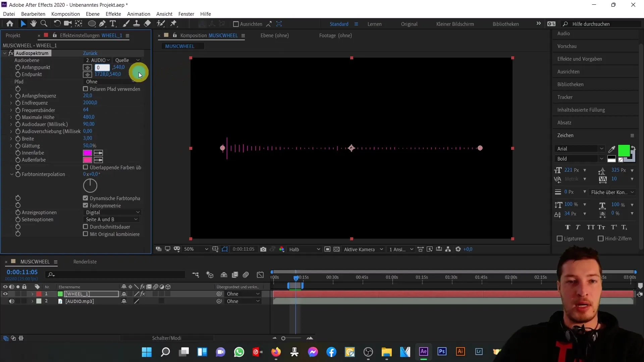644x362 pixels.
Task: Open Photoshop from the taskbar
Action: (x=442, y=352)
